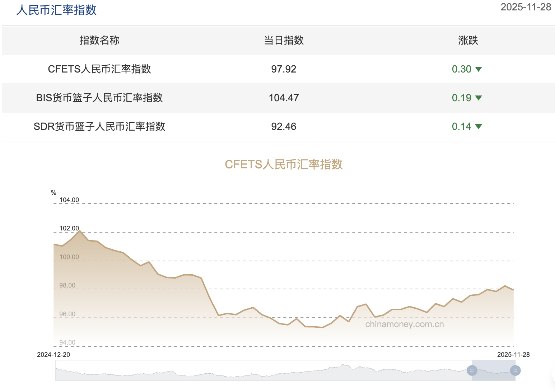Click the peak of the CFETS index curve

(x=80, y=230)
